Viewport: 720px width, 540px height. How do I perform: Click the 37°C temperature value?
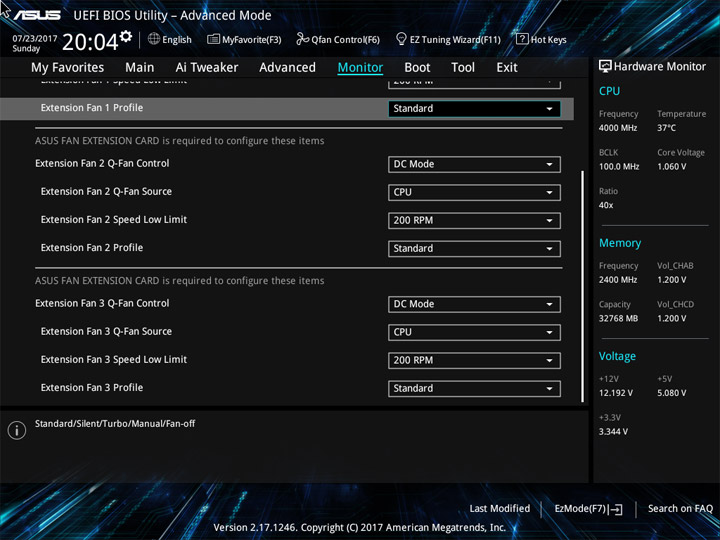point(666,128)
